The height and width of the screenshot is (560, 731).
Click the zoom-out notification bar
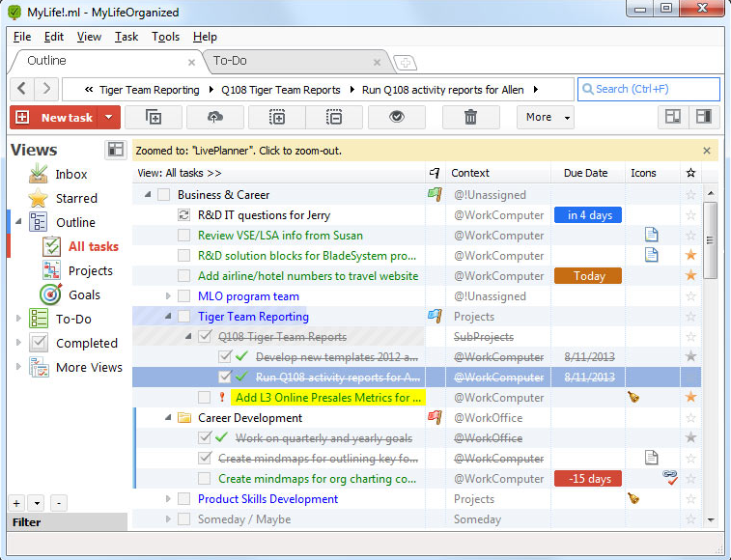tap(424, 151)
